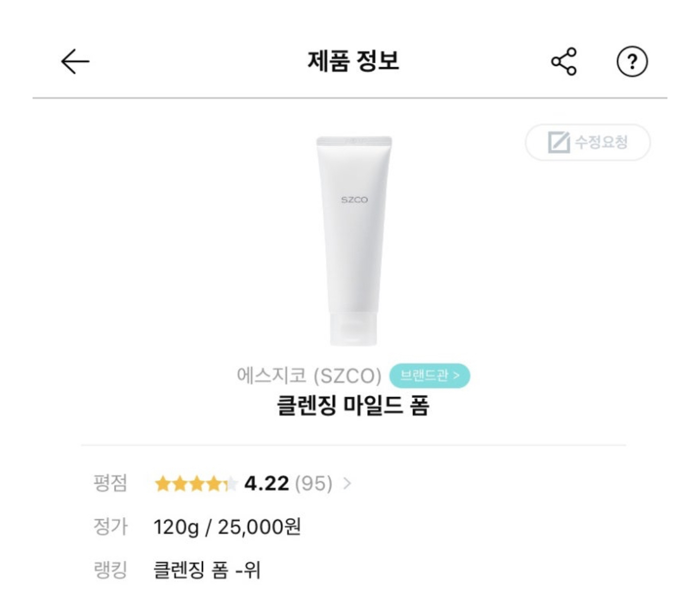The width and height of the screenshot is (700, 595).
Task: Click the pencil icon beside 수정요청
Action: pyautogui.click(x=558, y=143)
